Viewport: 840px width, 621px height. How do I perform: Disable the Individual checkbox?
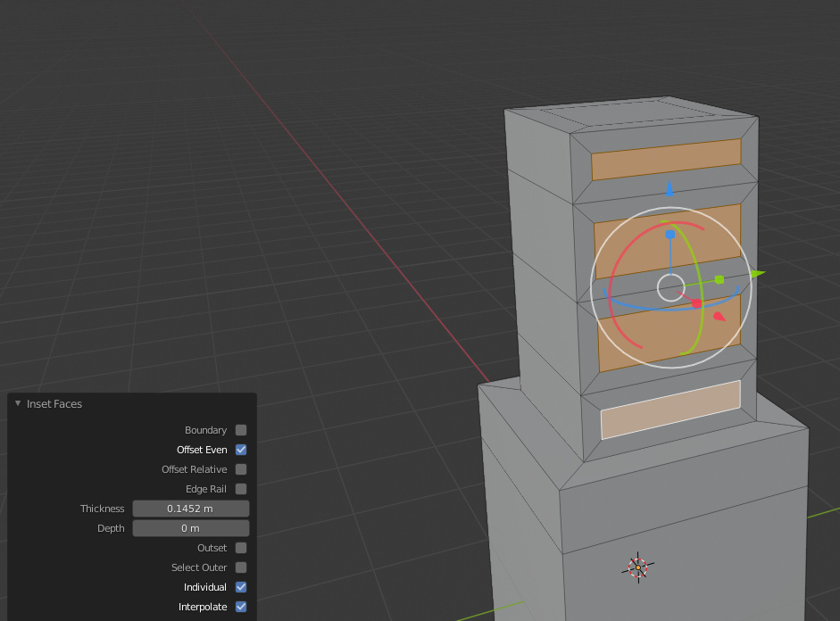240,587
